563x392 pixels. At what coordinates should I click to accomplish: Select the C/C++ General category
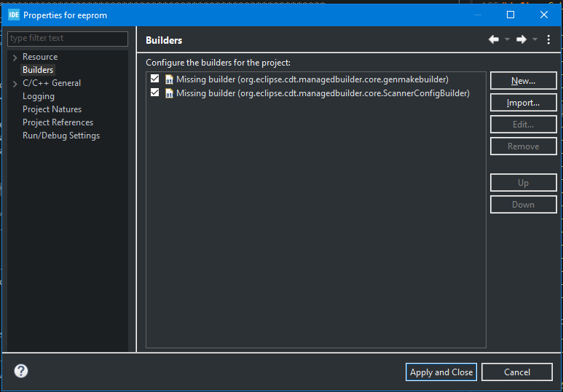[x=52, y=83]
